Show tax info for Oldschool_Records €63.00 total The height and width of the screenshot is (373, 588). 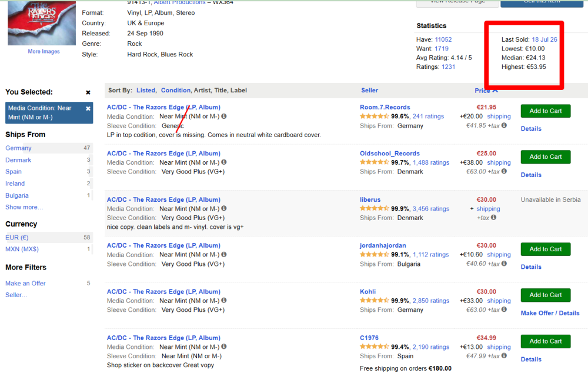pos(504,171)
